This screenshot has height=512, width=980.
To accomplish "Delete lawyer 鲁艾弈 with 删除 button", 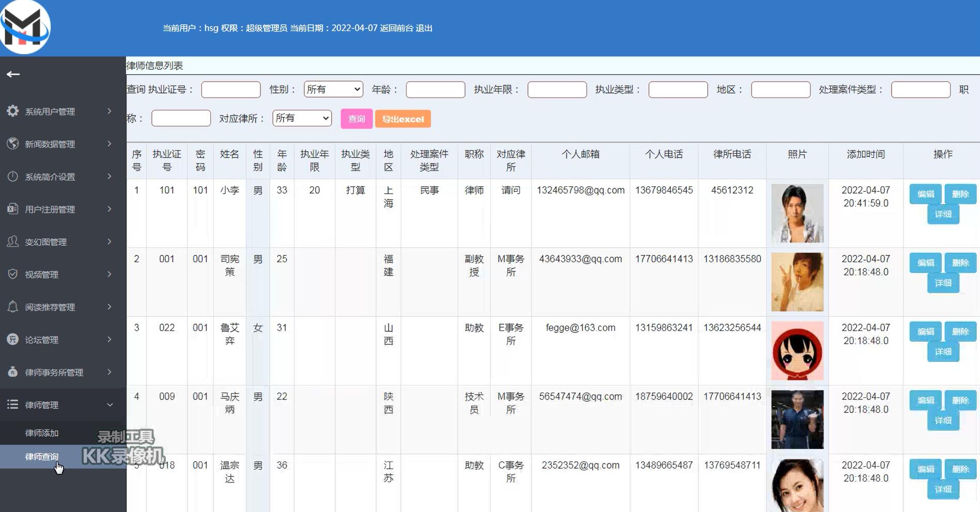I will (960, 331).
